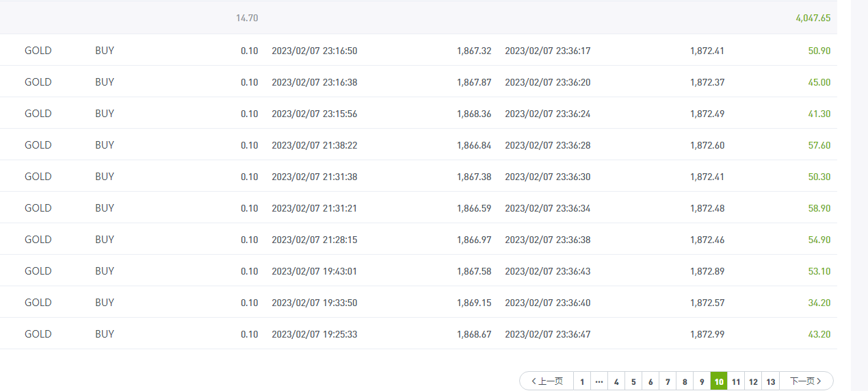Screen dimensions: 868x391
Task: Click open price 1,867.32
Action: tap(474, 51)
